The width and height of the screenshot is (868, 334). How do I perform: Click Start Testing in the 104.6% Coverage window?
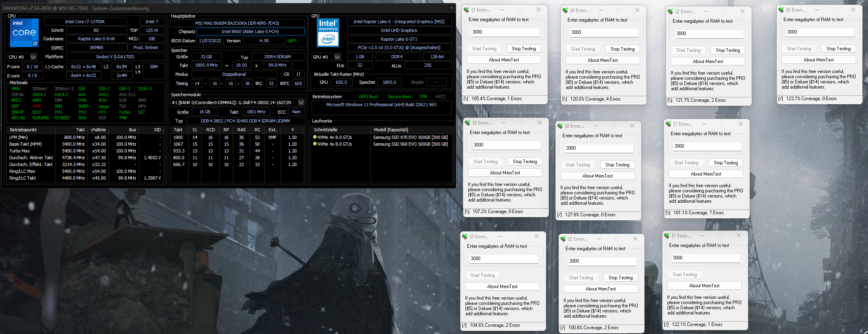pos(483,275)
